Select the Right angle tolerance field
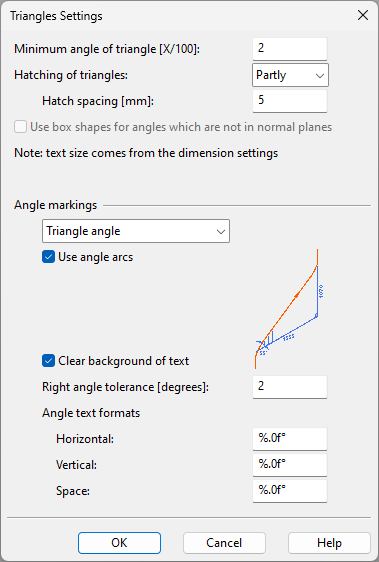Viewport: 379px width, 562px height. (290, 387)
